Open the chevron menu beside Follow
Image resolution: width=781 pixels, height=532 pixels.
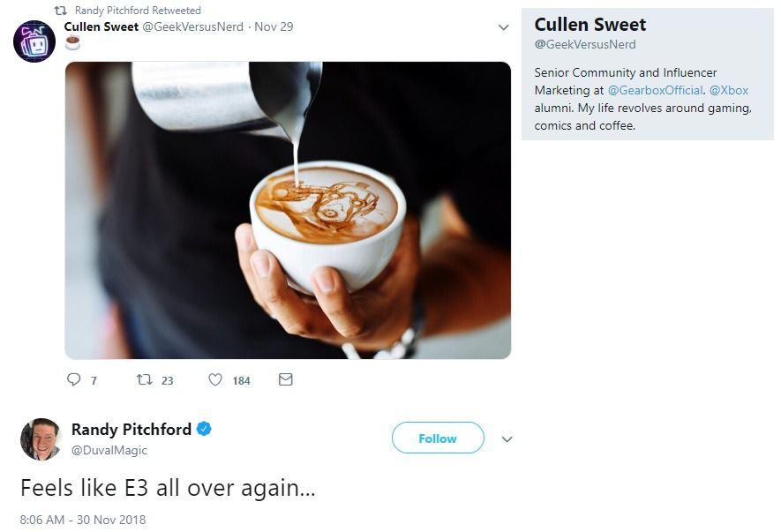tap(507, 439)
